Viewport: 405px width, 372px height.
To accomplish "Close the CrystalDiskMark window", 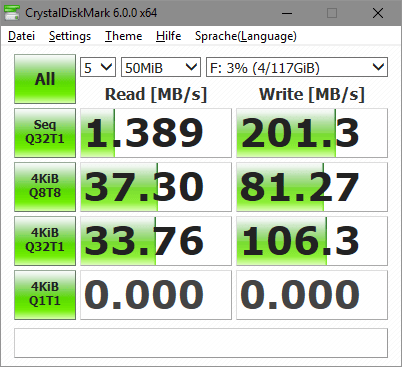I will pos(378,13).
